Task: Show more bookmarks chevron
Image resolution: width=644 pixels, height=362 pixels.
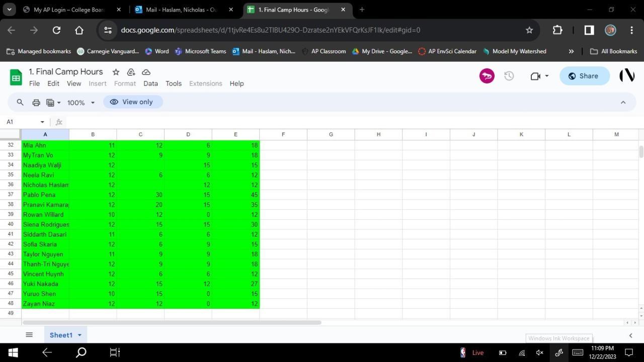Action: [571, 51]
